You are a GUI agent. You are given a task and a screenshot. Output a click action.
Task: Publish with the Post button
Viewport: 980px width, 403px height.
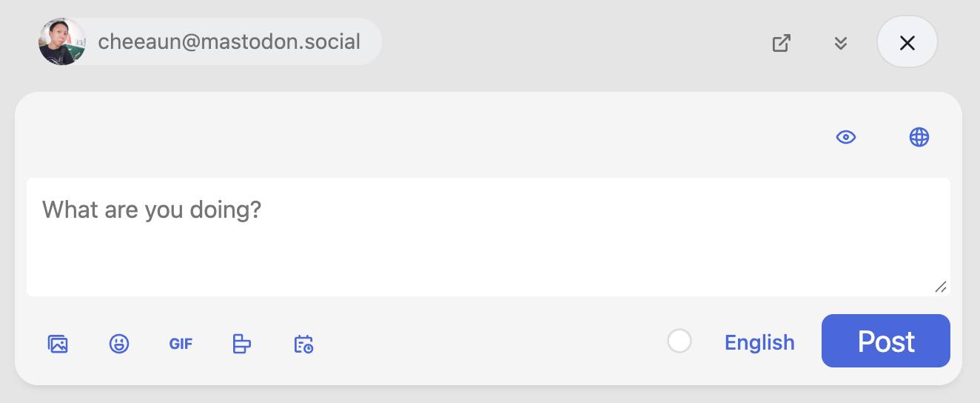[x=885, y=341]
